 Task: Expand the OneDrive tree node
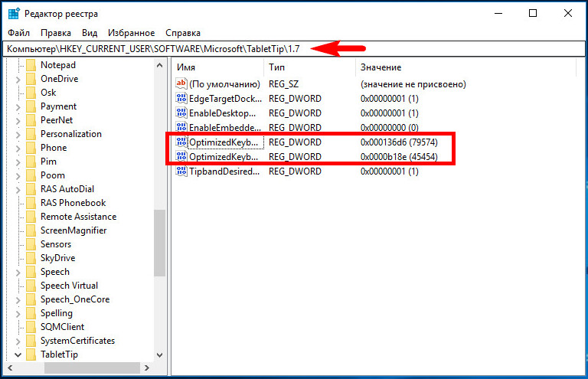click(x=18, y=80)
